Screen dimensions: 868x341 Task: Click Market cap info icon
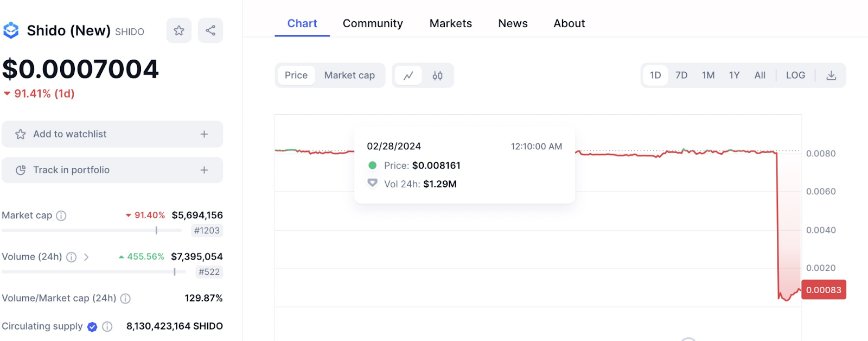61,216
